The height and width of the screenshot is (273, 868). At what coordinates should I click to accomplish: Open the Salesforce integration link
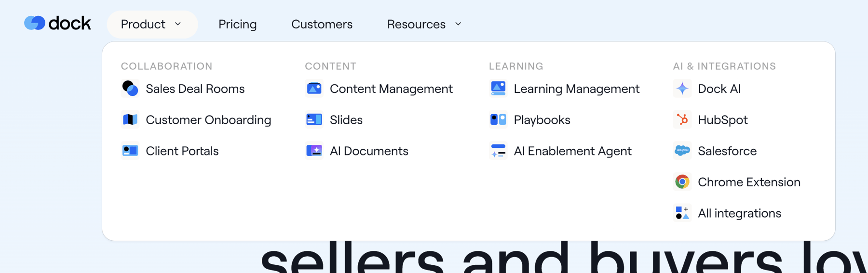727,151
